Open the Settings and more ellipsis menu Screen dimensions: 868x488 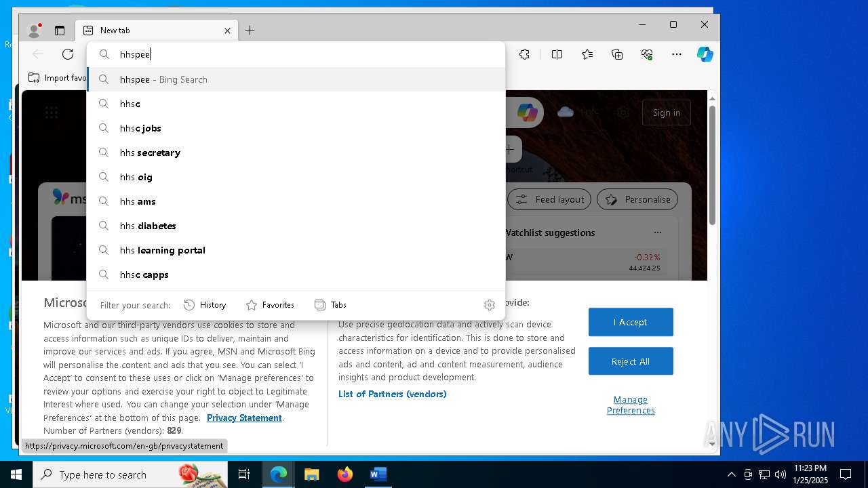[x=677, y=54]
